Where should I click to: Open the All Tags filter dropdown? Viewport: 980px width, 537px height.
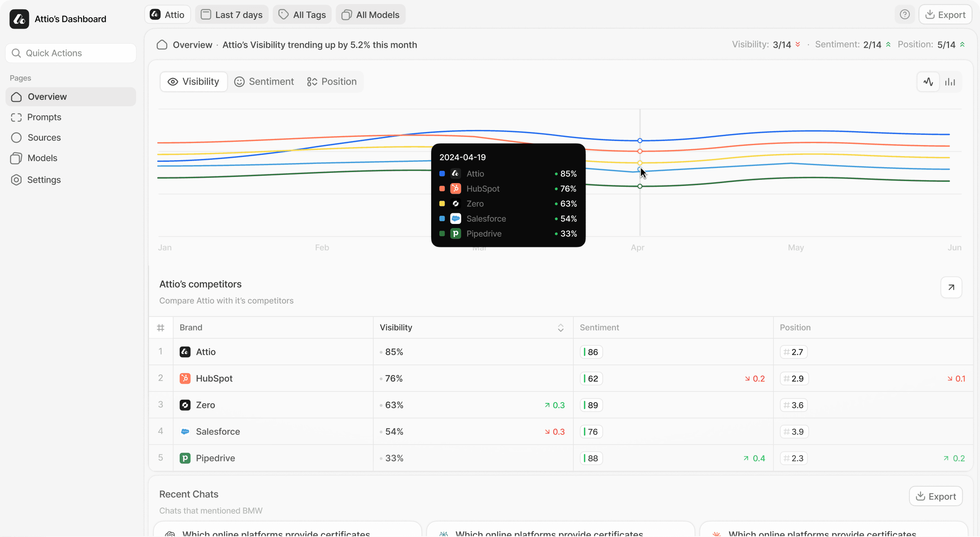(x=302, y=15)
